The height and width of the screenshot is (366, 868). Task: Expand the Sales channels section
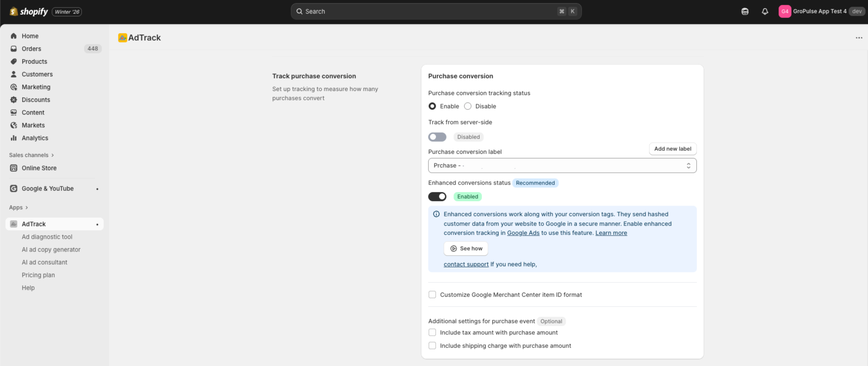coord(29,155)
